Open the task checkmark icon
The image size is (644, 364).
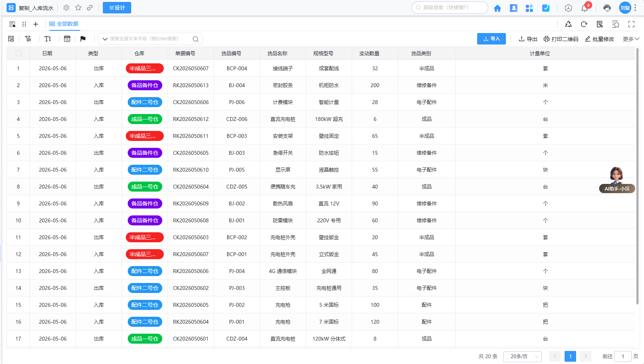545,8
